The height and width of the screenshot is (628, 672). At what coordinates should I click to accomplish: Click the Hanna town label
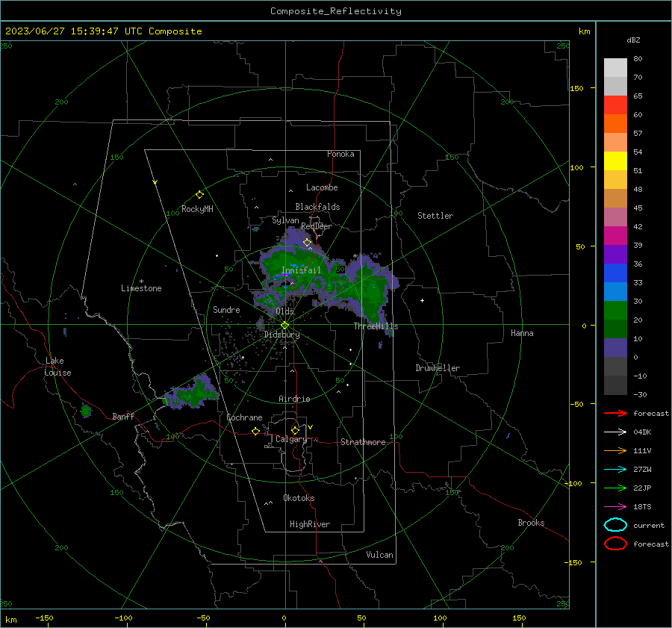[x=522, y=333]
